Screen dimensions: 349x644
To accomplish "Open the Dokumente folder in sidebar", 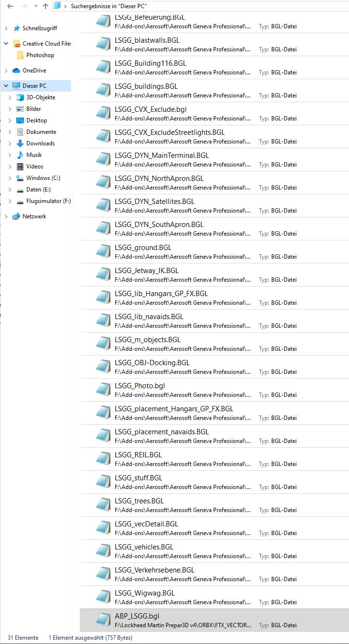I will pos(41,132).
